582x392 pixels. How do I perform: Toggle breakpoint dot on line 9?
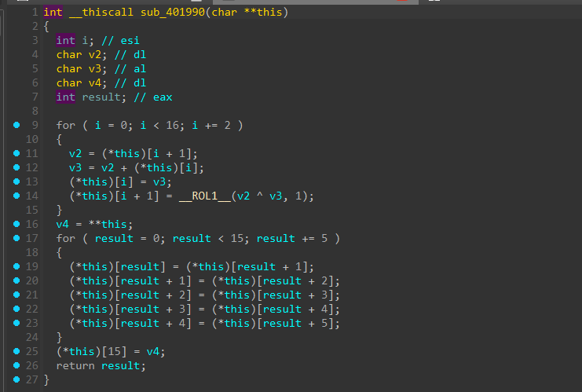(16, 125)
